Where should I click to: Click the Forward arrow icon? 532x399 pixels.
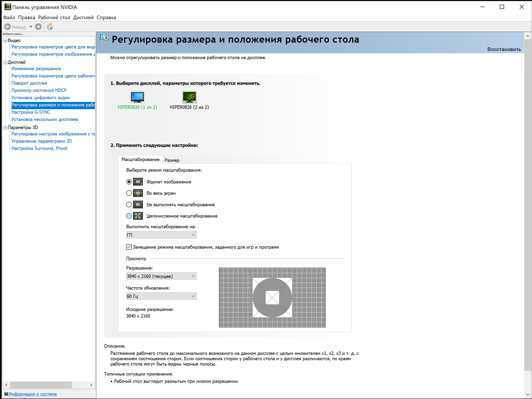[38, 27]
